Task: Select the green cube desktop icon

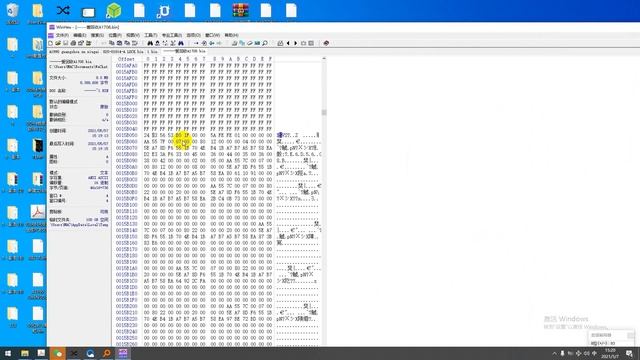Action: pos(113,11)
